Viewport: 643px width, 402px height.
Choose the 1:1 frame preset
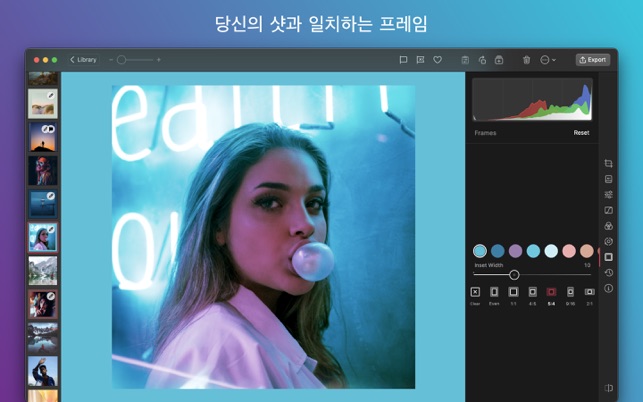pos(513,296)
